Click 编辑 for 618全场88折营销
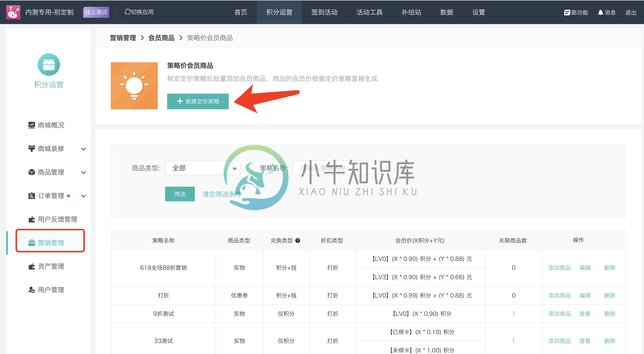Image resolution: width=644 pixels, height=354 pixels. (x=585, y=268)
